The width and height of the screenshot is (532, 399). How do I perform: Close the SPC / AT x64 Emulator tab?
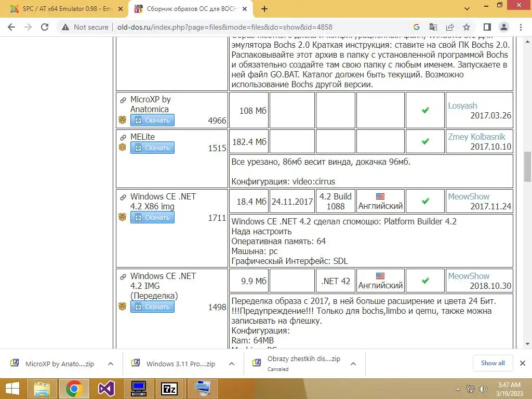coord(121,9)
